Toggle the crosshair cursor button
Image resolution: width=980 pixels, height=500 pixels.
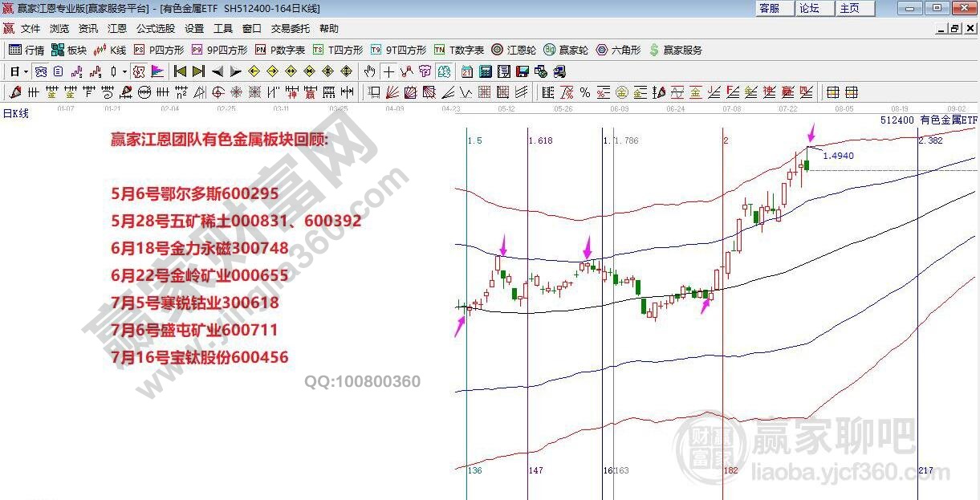coord(388,71)
